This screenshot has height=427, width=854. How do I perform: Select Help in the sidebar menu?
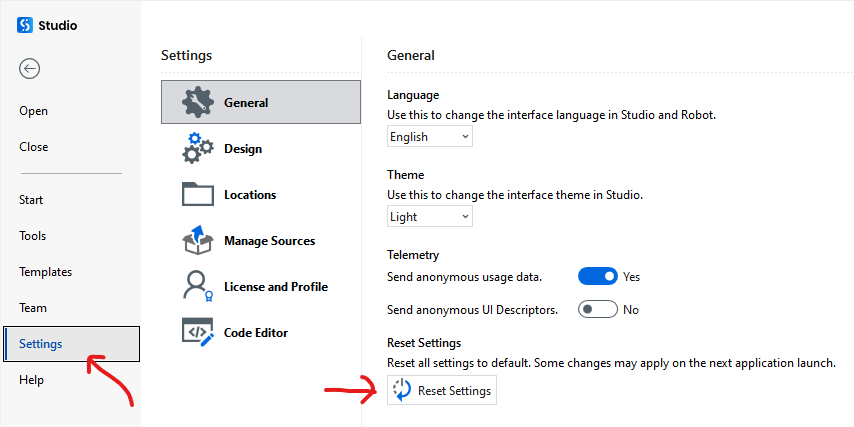(31, 380)
